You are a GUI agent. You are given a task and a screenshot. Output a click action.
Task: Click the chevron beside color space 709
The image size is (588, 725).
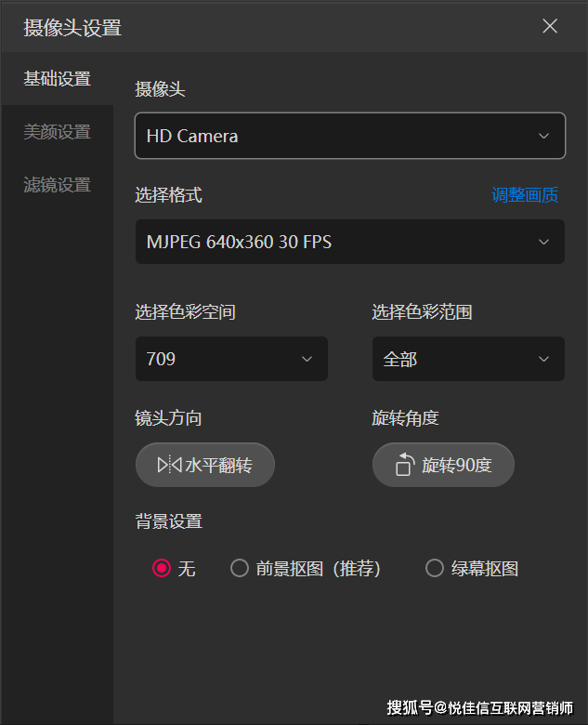point(307,359)
